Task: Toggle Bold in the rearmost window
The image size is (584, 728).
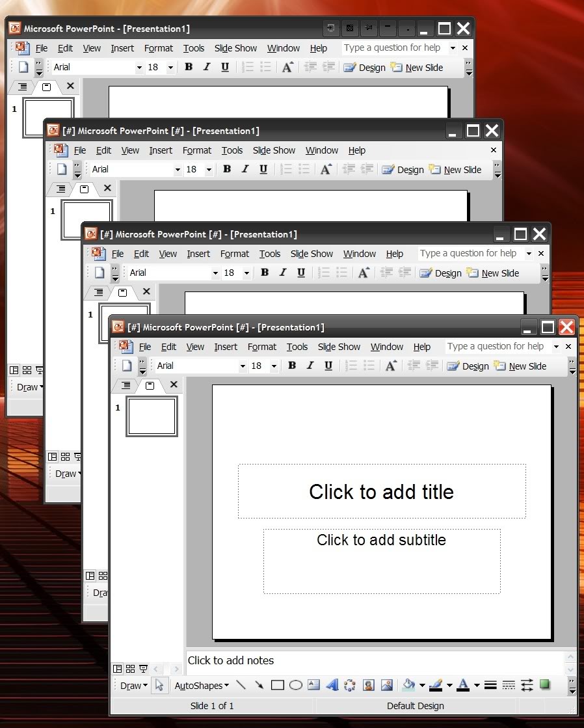Action: [x=189, y=67]
